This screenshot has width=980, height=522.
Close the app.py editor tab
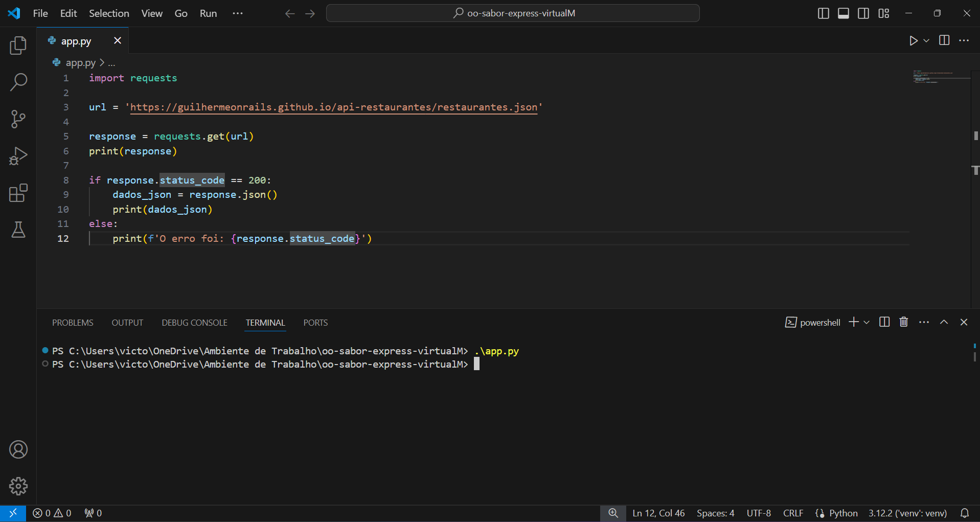pos(118,40)
